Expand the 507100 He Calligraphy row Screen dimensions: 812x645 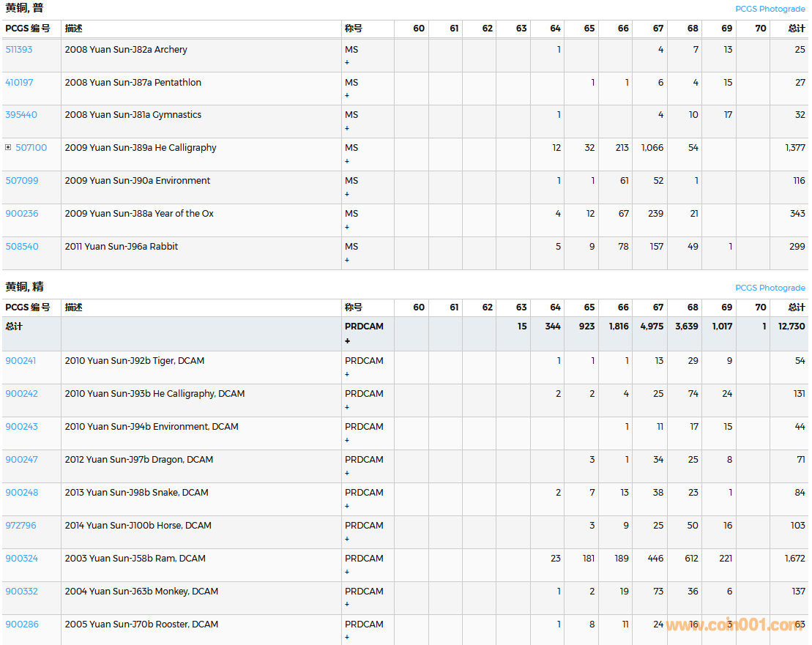click(8, 148)
